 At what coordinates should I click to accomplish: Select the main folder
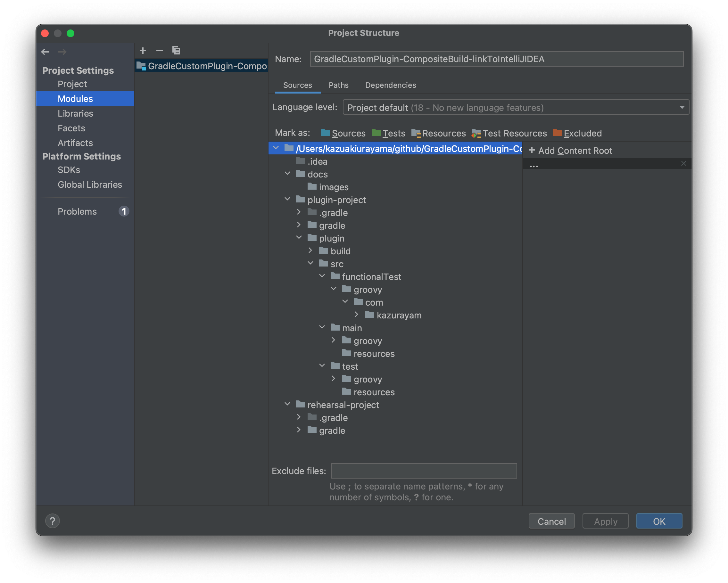[x=346, y=328]
